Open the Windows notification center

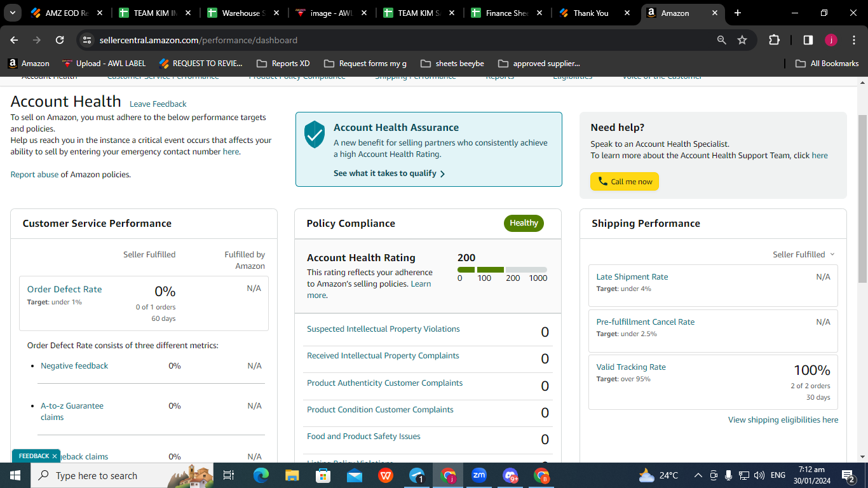coord(848,475)
